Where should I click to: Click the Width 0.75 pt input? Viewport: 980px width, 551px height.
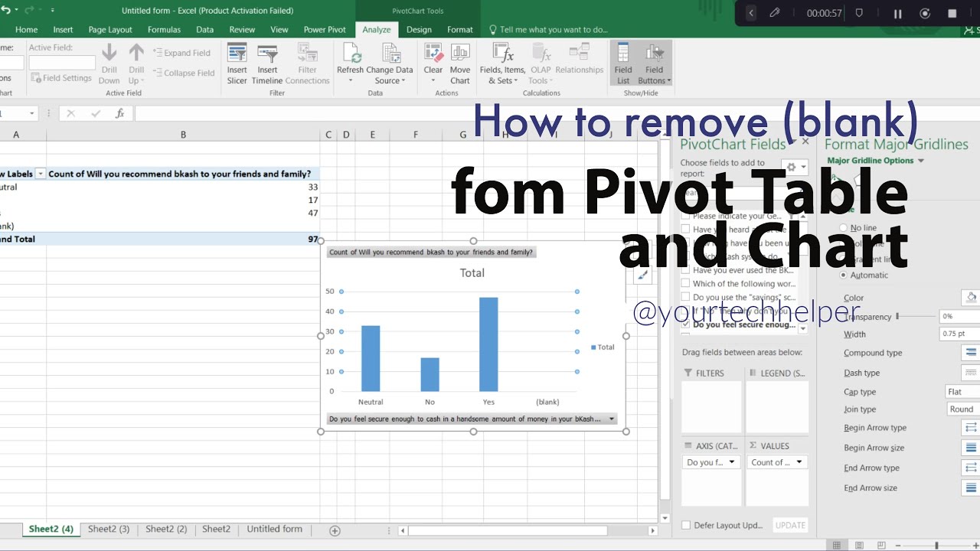(960, 334)
